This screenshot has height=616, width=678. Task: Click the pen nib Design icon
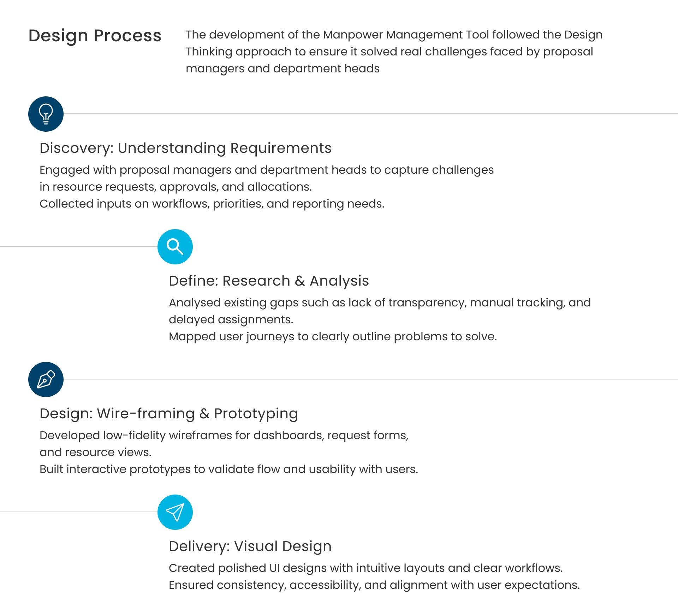click(46, 379)
